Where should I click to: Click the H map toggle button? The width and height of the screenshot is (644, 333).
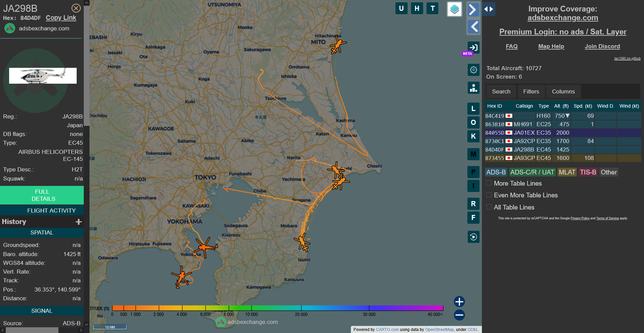(x=417, y=8)
